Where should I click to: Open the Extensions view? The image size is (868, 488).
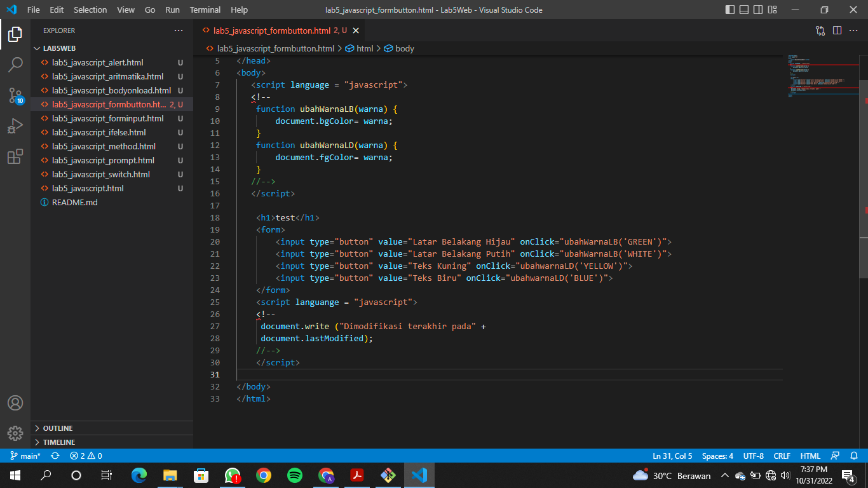[x=15, y=156]
